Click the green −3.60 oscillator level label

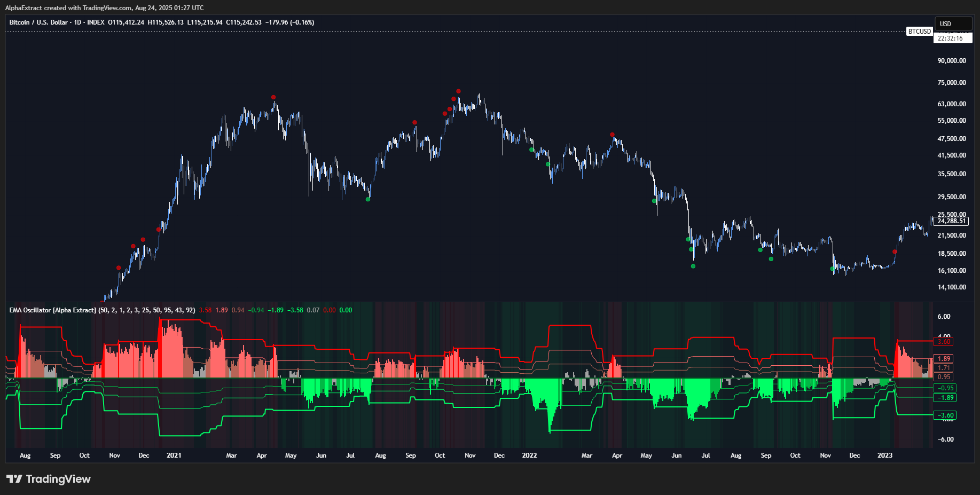[x=945, y=415]
